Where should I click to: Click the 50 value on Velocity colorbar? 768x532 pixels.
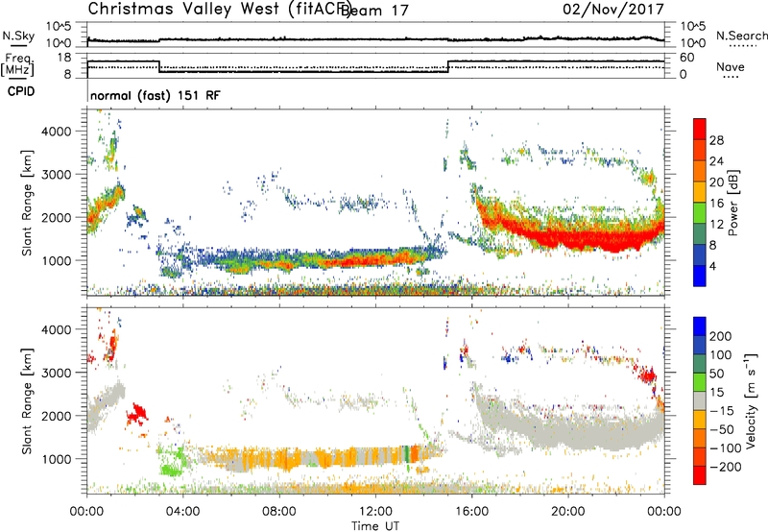click(x=717, y=374)
